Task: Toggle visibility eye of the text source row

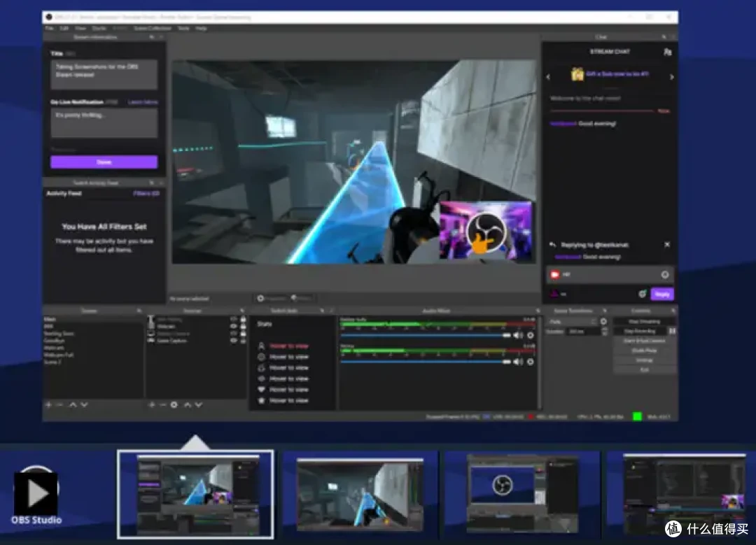Action: [234, 320]
